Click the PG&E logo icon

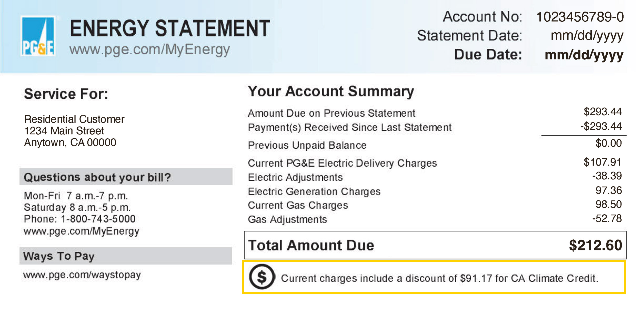(x=38, y=36)
